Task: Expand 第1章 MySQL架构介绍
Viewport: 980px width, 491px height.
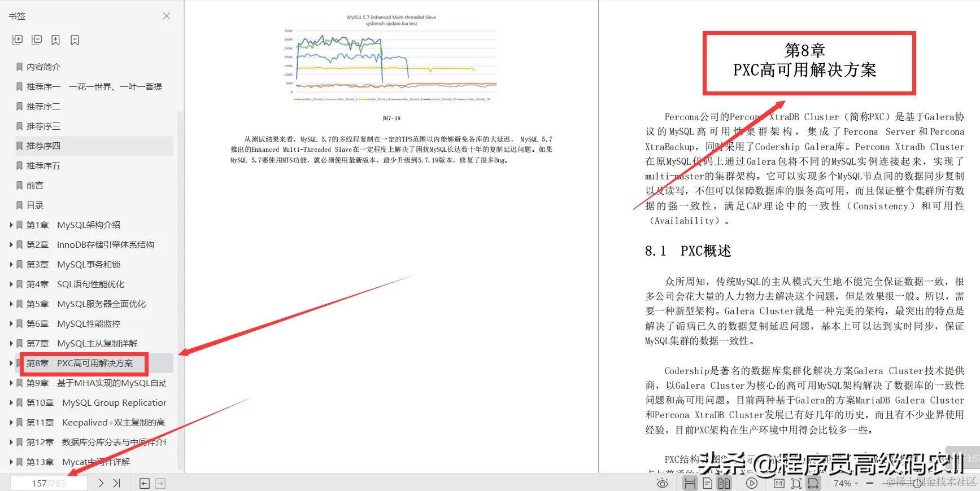Action: [x=11, y=225]
